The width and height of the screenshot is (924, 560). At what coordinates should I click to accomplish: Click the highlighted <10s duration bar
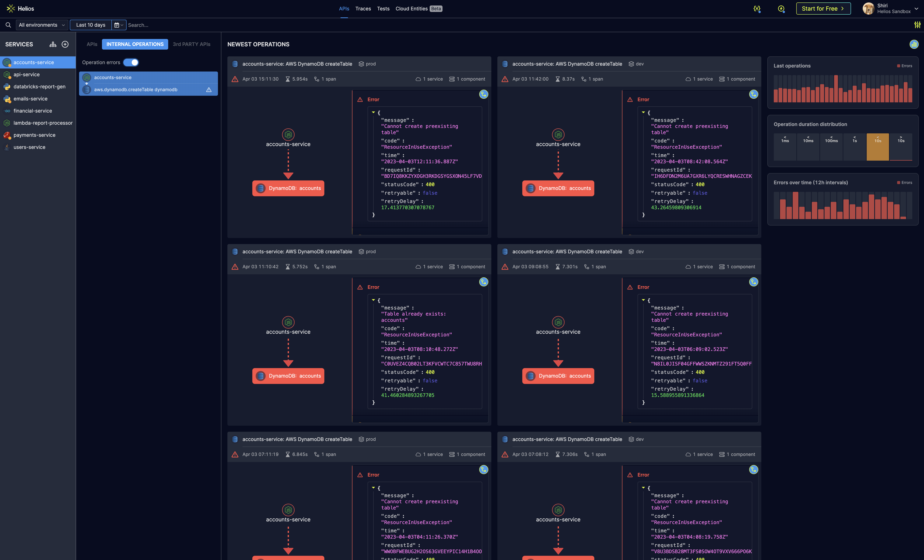pyautogui.click(x=877, y=147)
